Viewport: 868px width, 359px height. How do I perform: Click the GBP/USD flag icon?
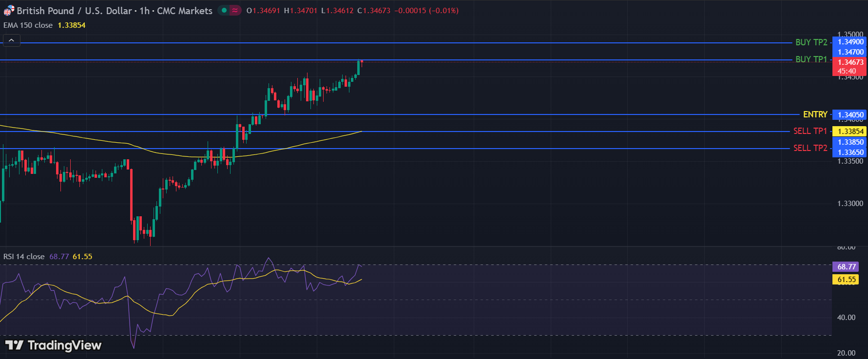pos(9,11)
